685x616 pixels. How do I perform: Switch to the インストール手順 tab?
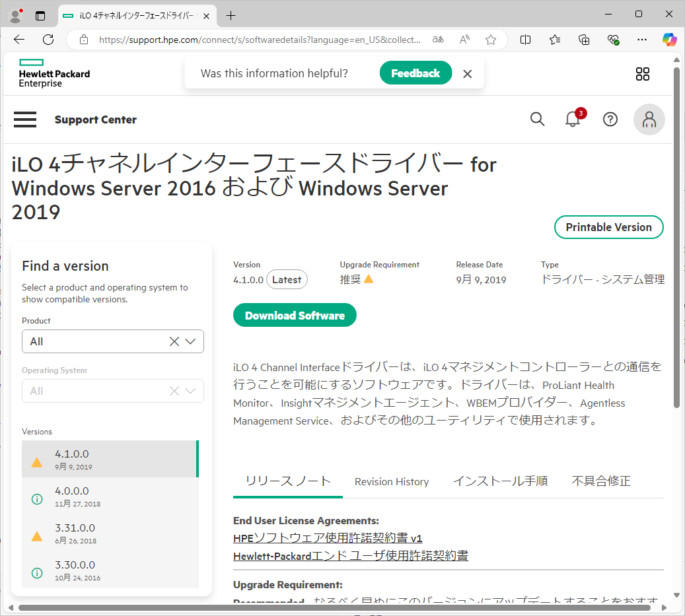[x=501, y=481]
